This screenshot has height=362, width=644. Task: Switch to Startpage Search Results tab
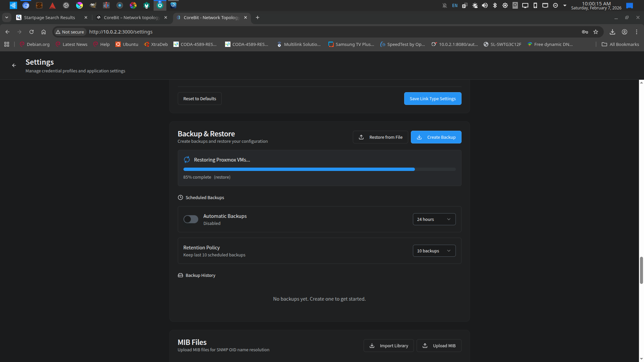pyautogui.click(x=50, y=17)
